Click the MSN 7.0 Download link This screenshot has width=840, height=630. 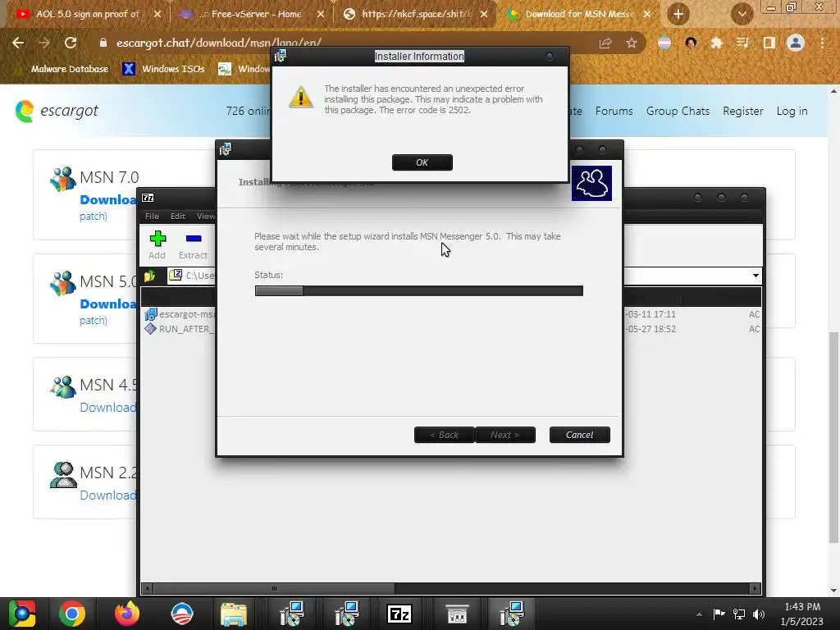[x=108, y=200]
